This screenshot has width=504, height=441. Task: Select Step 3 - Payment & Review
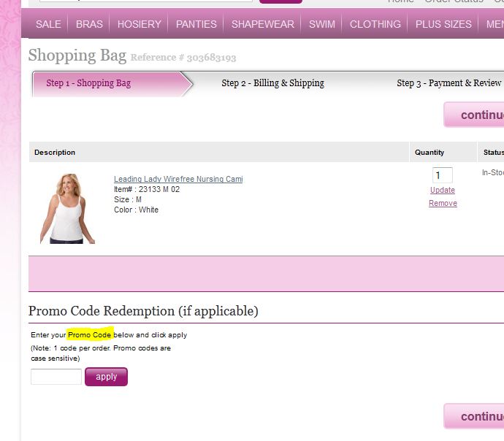click(448, 83)
